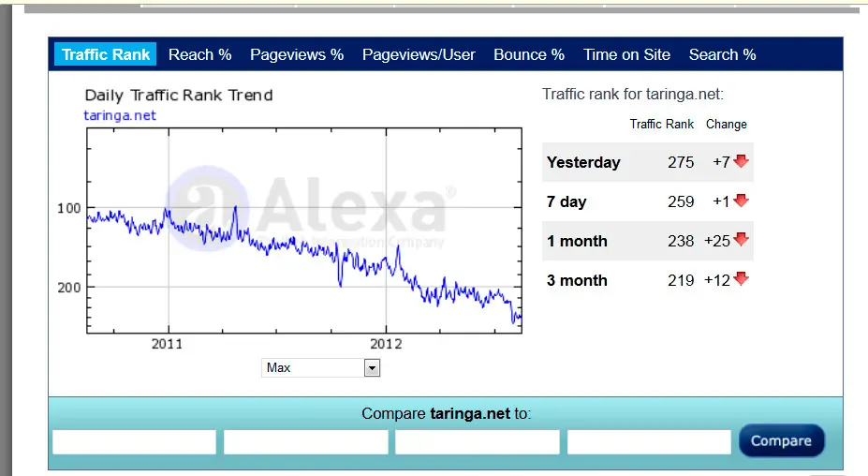This screenshot has height=476, width=868.
Task: Select the 7 day row label
Action: [x=566, y=201]
